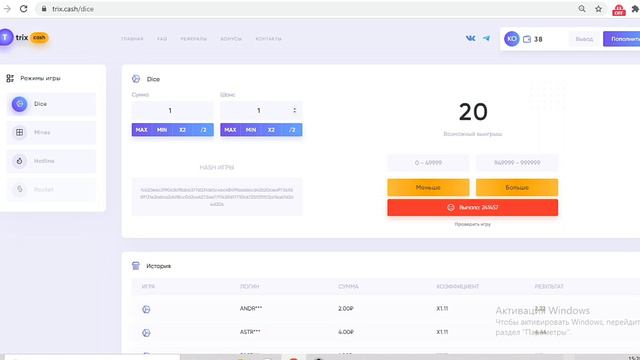Click X1.11 coefficient in ANDR*** row
Screen dimensions: 640x360
442,309
